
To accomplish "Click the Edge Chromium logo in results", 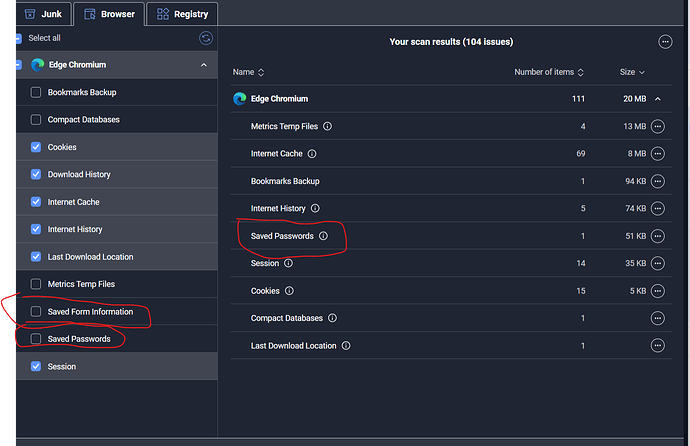I will click(239, 99).
